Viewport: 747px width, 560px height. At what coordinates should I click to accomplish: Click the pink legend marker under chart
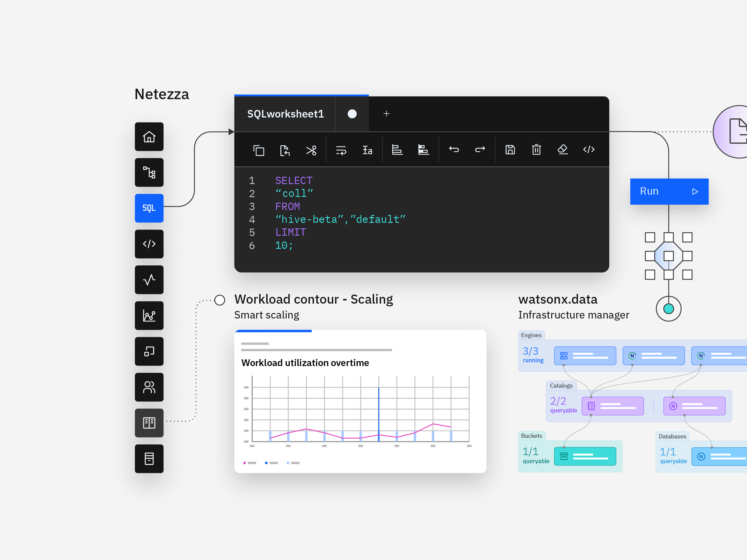244,463
